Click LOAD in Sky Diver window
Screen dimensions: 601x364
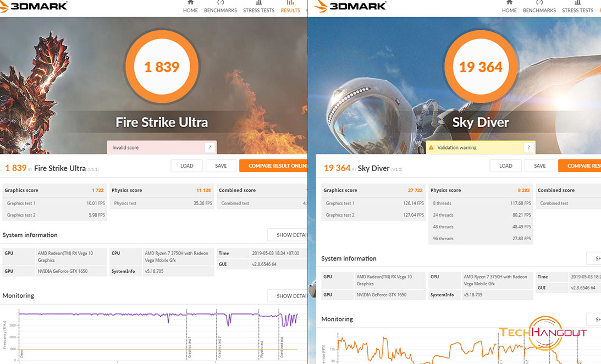tap(505, 166)
